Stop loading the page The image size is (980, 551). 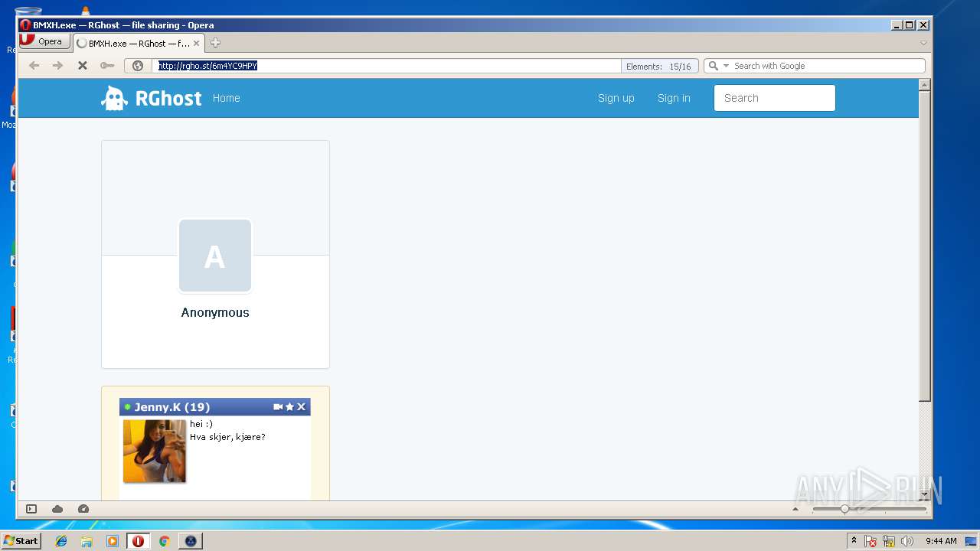coord(83,66)
